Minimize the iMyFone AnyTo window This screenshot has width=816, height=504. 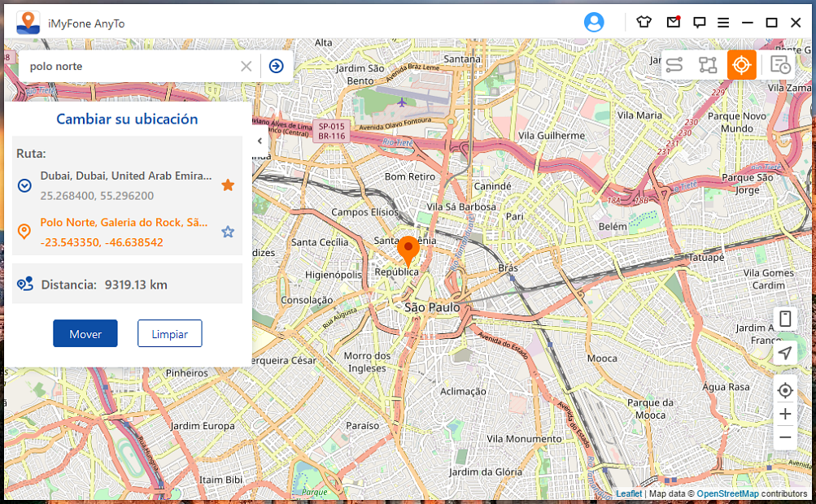tap(748, 23)
